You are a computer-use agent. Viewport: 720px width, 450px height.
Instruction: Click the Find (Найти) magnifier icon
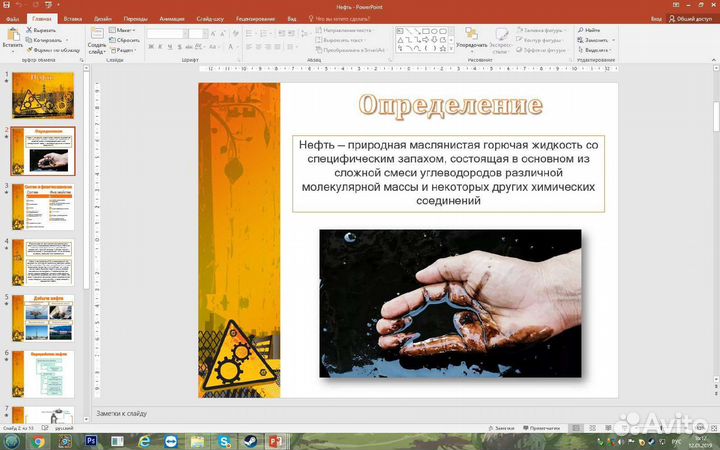(x=581, y=30)
